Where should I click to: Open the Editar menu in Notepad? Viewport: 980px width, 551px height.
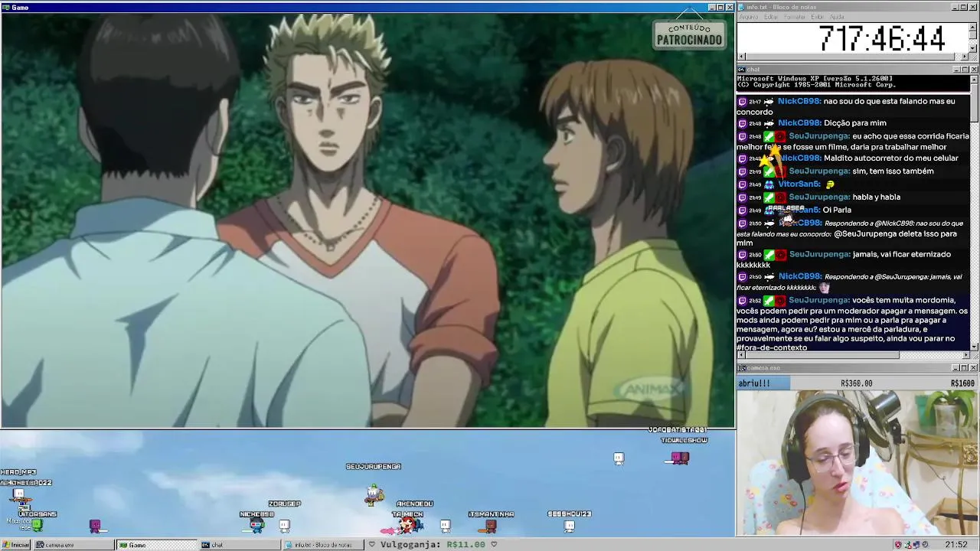[771, 17]
